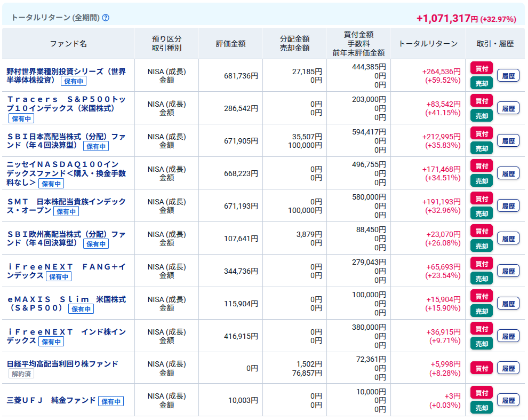Sell the SBI日本高配当株式 fund
Viewport: 528px width, 420px height.
(x=482, y=149)
